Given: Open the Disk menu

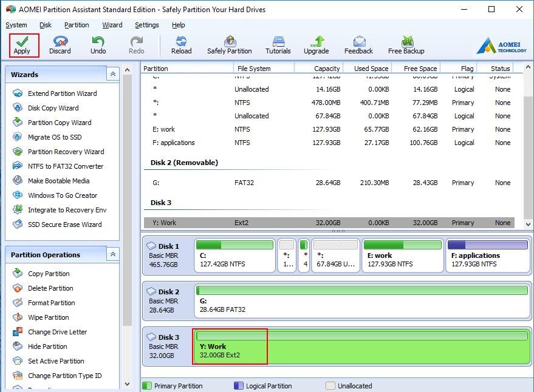Looking at the screenshot, I should (46, 25).
